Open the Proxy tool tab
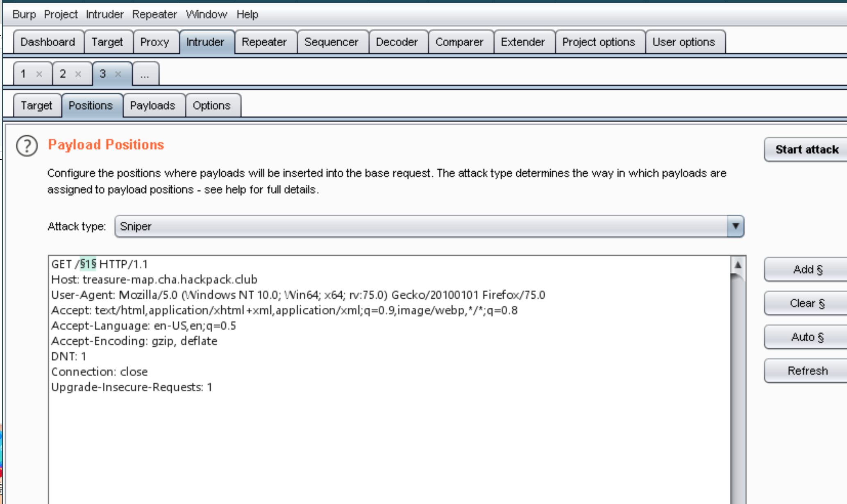847x504 pixels. 154,42
